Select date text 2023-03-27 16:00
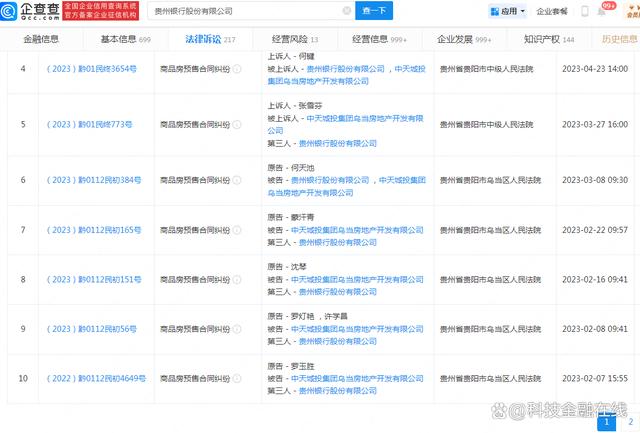 [595, 124]
